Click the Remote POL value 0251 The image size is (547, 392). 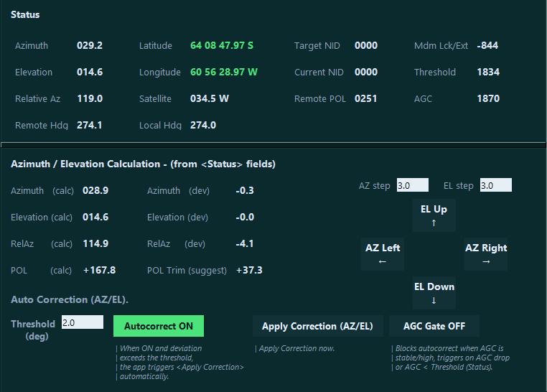[365, 98]
